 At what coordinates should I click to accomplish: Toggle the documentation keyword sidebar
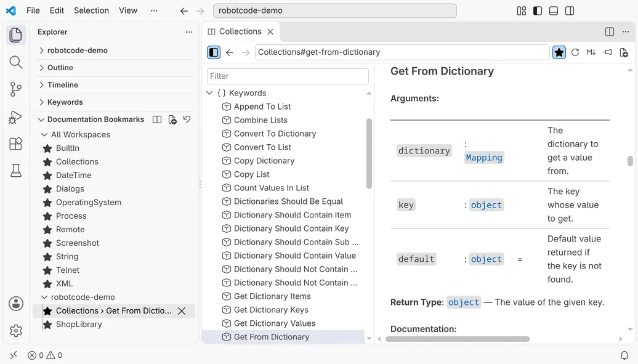tap(214, 52)
